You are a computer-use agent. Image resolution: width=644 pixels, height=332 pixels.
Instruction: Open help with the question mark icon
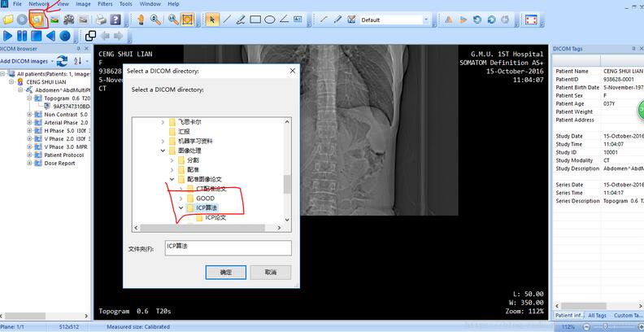click(115, 20)
